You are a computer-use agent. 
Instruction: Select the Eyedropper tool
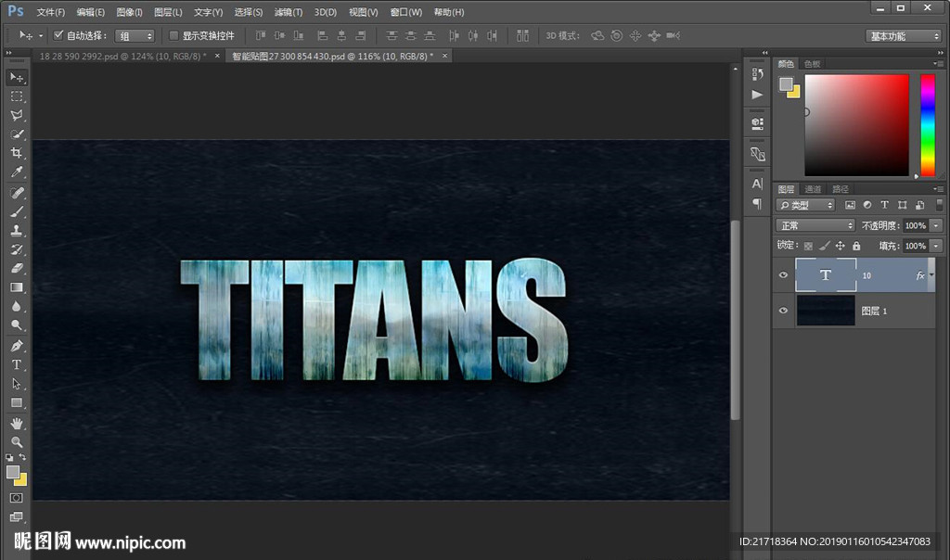(x=17, y=172)
